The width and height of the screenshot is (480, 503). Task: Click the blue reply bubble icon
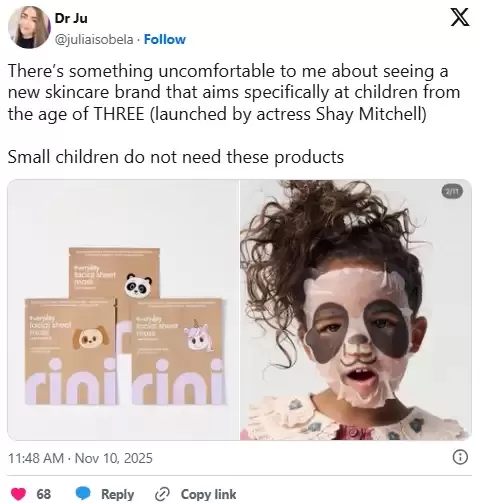[x=83, y=494]
